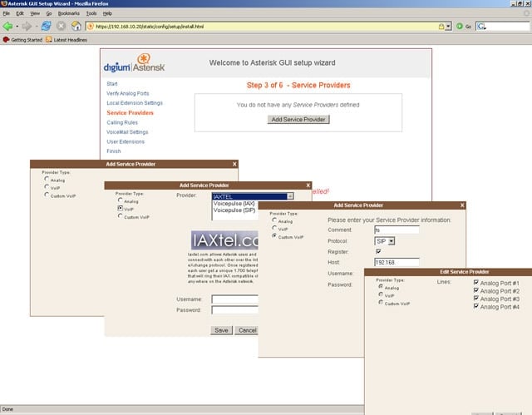Select VoIP radio in SIP protocol dialog
The width and height of the screenshot is (532, 415).
point(274,228)
